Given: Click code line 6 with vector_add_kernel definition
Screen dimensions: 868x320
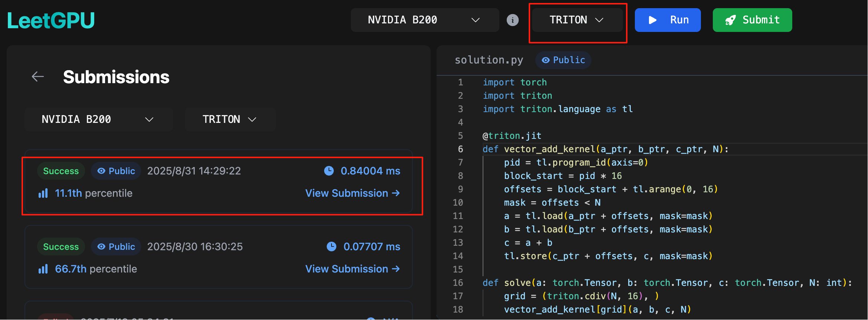Looking at the screenshot, I should pyautogui.click(x=605, y=149).
